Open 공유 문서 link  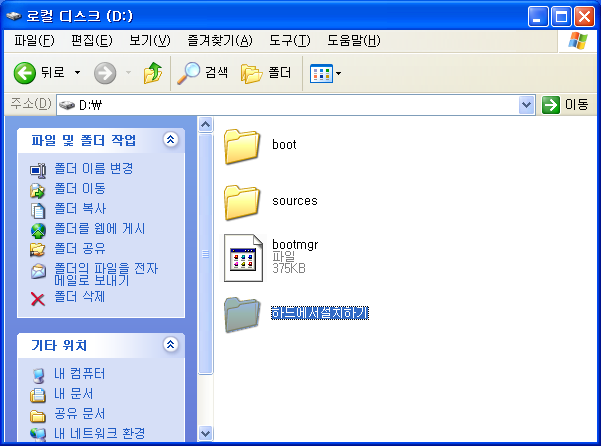click(x=80, y=413)
